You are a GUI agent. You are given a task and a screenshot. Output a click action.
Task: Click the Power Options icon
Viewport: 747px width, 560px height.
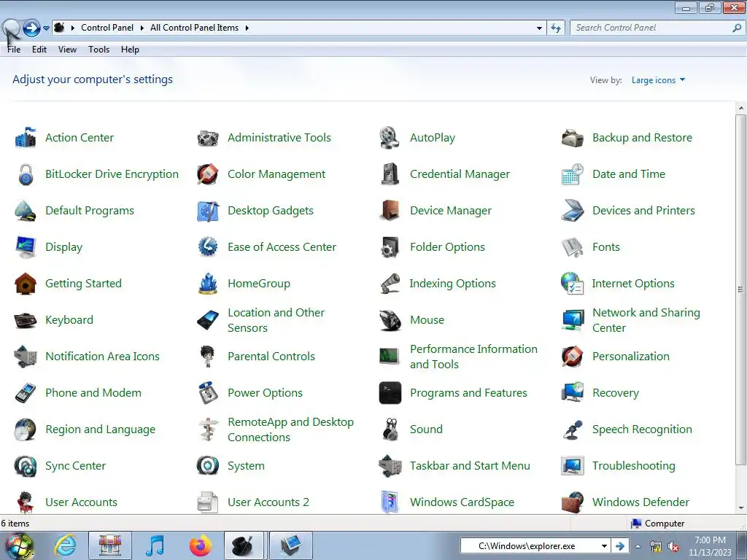pyautogui.click(x=208, y=393)
